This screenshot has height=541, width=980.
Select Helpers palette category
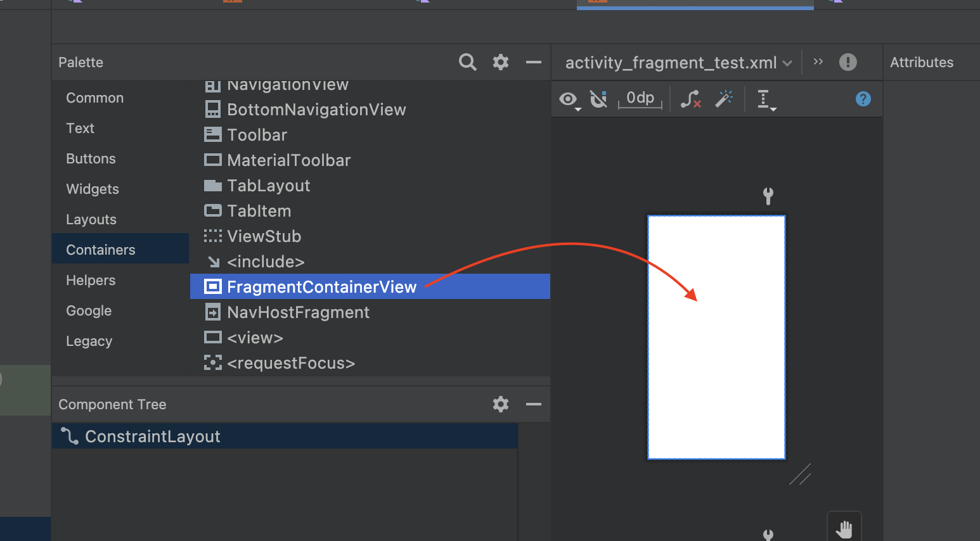91,280
